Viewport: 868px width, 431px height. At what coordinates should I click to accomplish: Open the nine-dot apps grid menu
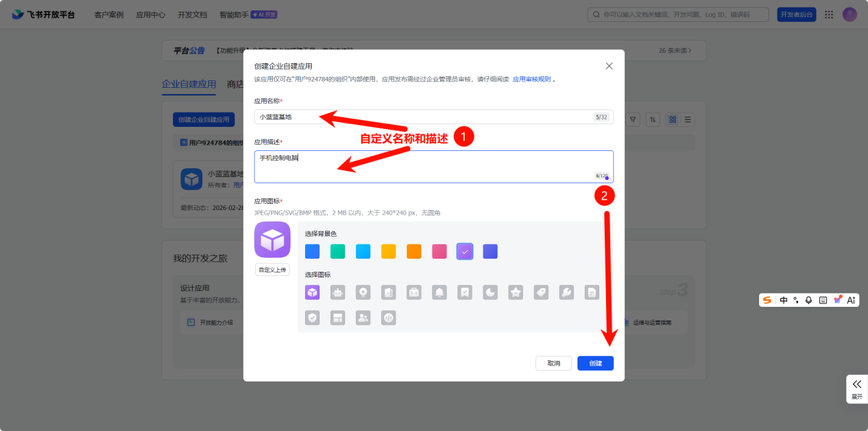[x=829, y=14]
